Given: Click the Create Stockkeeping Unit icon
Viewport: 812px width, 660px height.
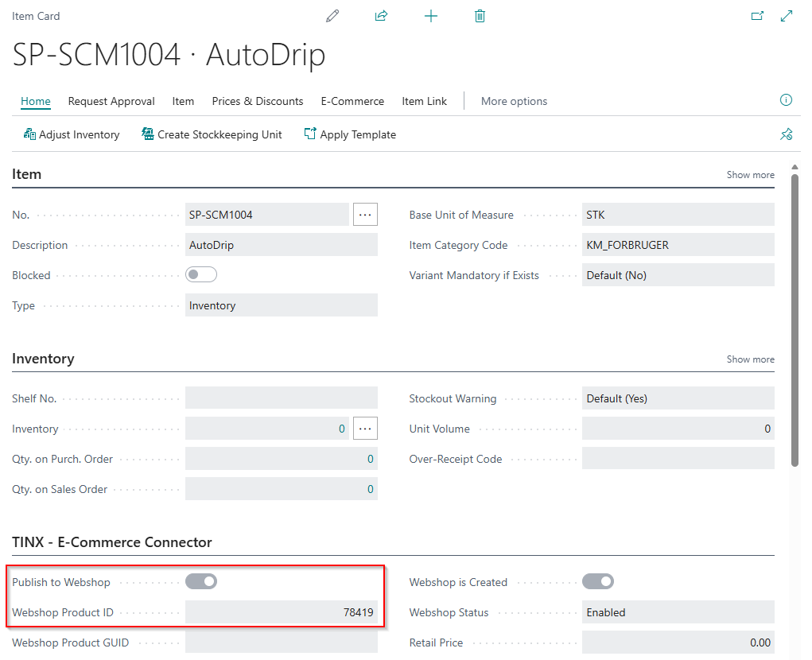Looking at the screenshot, I should [x=148, y=134].
